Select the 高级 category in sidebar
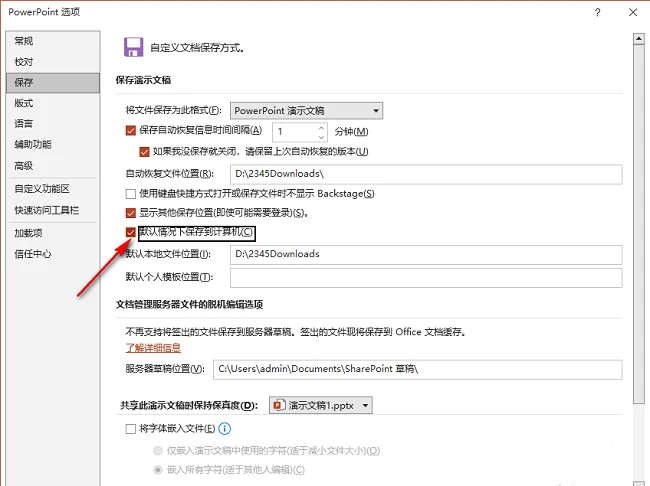This screenshot has height=486, width=650. click(x=24, y=166)
